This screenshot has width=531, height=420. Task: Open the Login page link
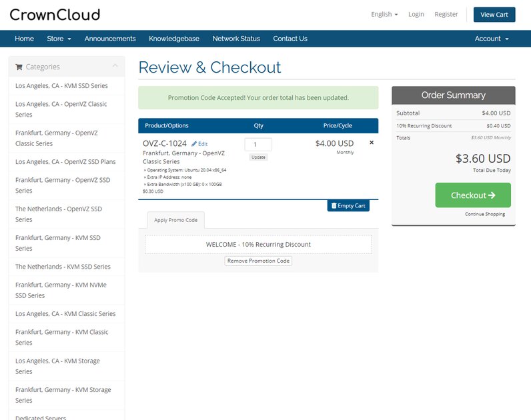pos(416,14)
